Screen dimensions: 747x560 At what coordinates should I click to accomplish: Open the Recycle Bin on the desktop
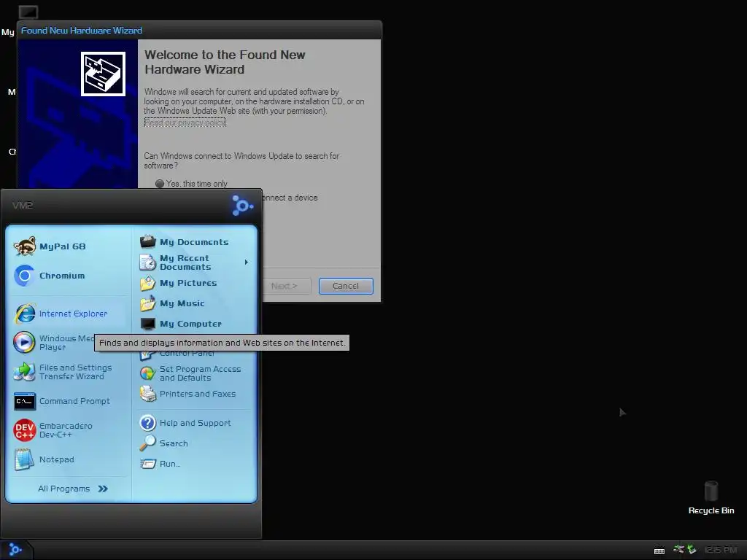click(711, 498)
